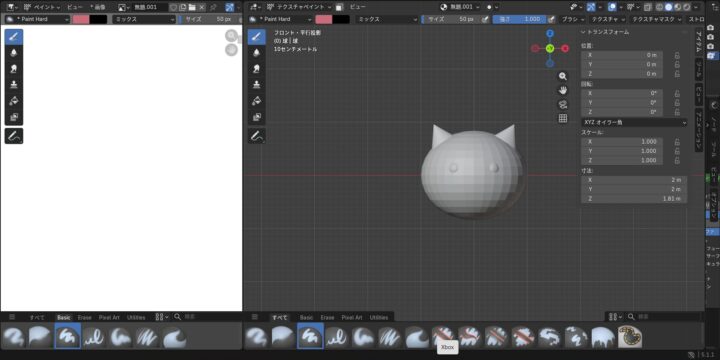Viewport: 720px width, 360px height.
Task: Select the palette-style last brush thumbnail in viewport shelf
Action: click(x=630, y=337)
